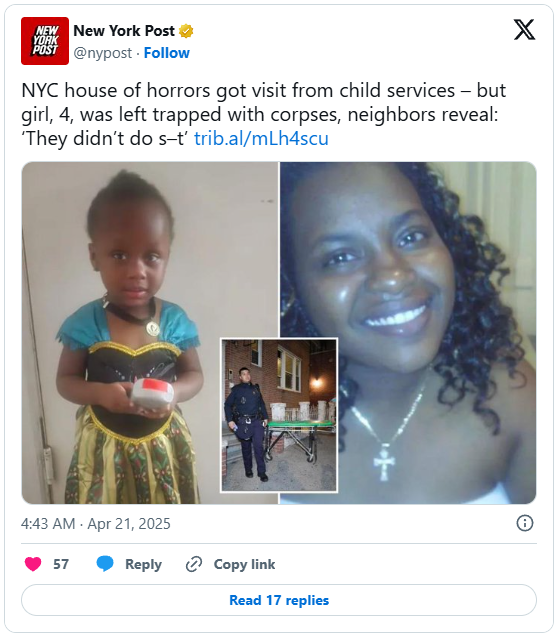This screenshot has width=558, height=637.
Task: Open the trib.al/mLh4scu link
Action: 261,138
